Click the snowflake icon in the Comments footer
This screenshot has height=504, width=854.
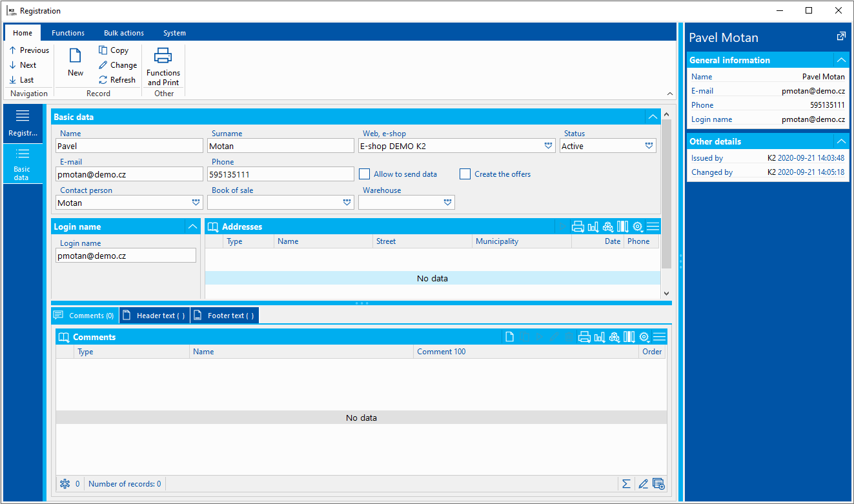point(65,484)
